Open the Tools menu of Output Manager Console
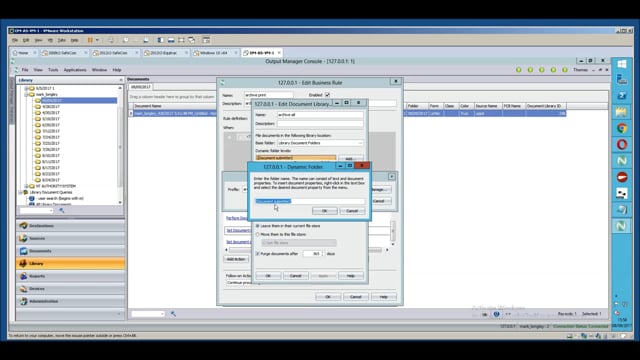The width and height of the screenshot is (640, 360). pyautogui.click(x=53, y=70)
